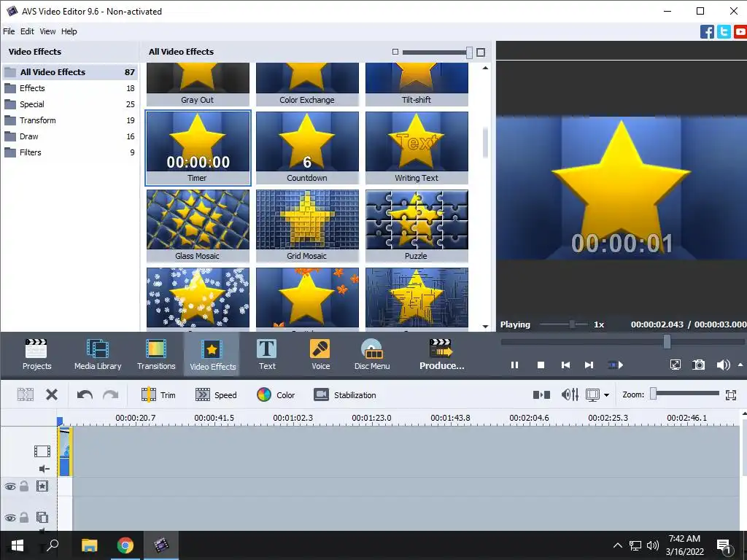Click the large thumbnails size icon

coord(481,52)
